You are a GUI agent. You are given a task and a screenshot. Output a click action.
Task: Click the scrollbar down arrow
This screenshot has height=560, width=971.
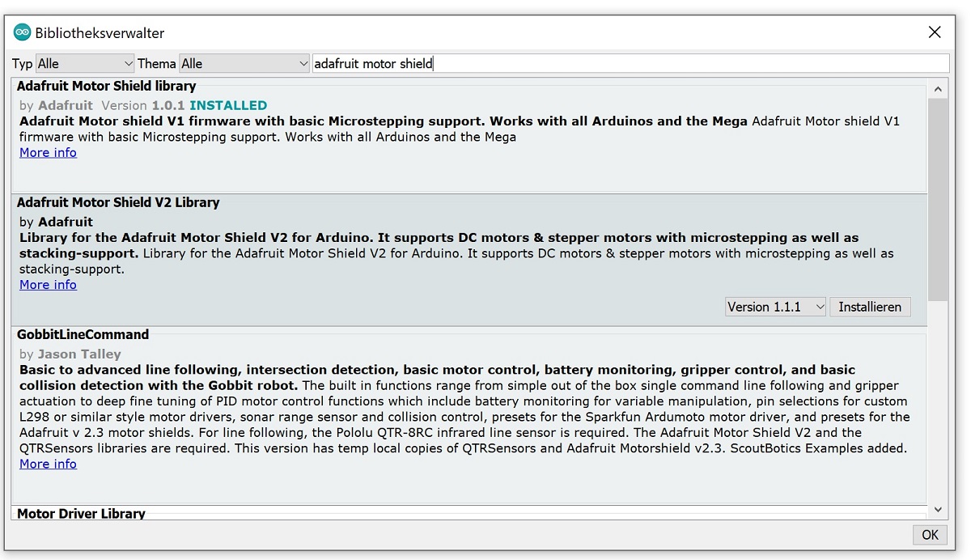(x=938, y=510)
